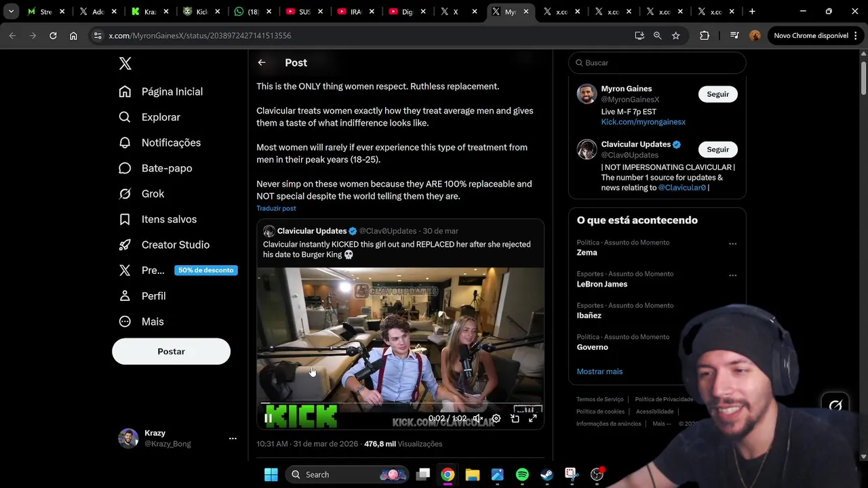Click the Postar button
The width and height of the screenshot is (868, 488).
(x=171, y=351)
